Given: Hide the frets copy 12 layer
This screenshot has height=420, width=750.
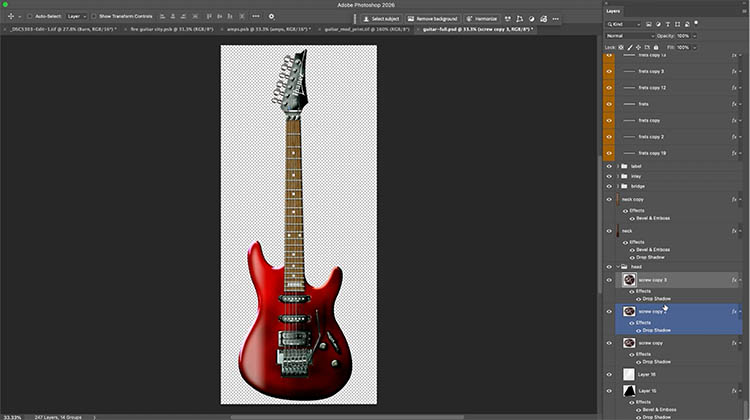Looking at the screenshot, I should pos(609,88).
